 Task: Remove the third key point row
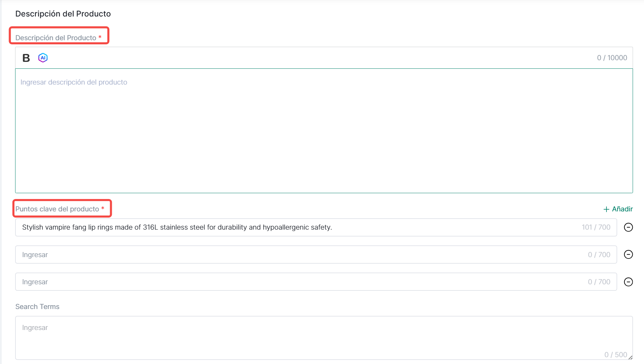pyautogui.click(x=628, y=282)
